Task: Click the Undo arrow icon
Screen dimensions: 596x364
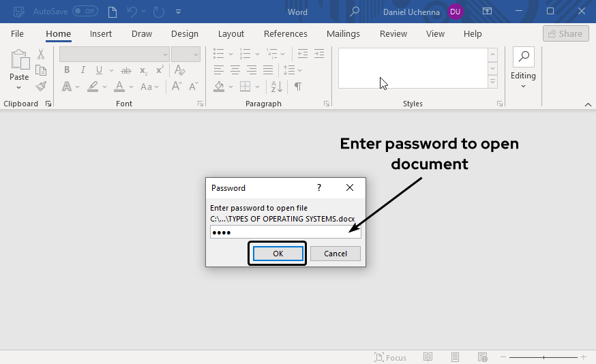Action: [x=132, y=12]
